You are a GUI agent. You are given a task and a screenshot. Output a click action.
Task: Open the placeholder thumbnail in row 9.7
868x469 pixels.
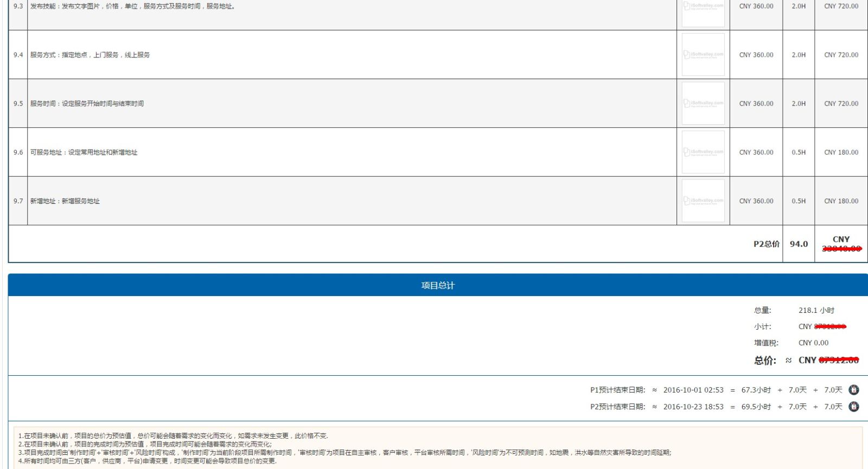pyautogui.click(x=703, y=201)
